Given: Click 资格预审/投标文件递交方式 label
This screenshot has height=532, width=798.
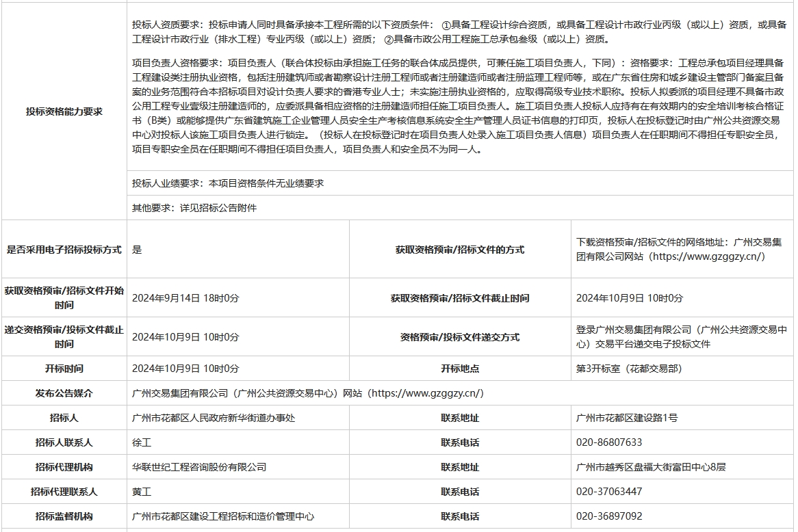Looking at the screenshot, I should coord(460,337).
